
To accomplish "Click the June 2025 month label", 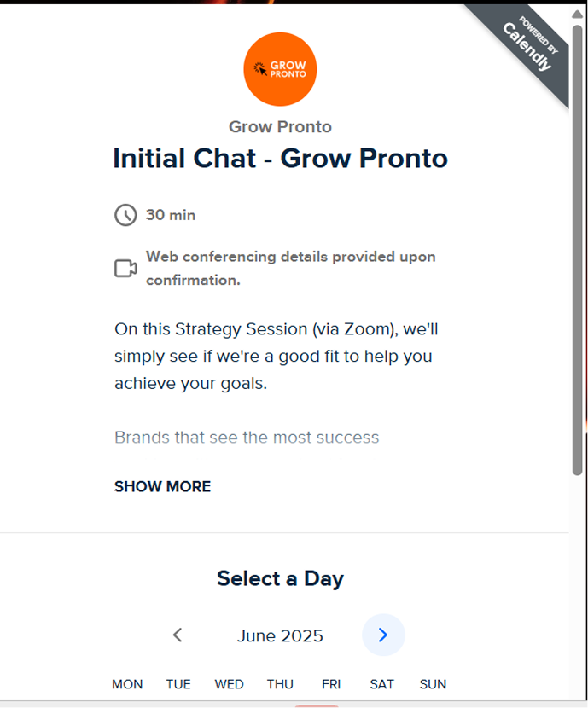I will [x=280, y=636].
